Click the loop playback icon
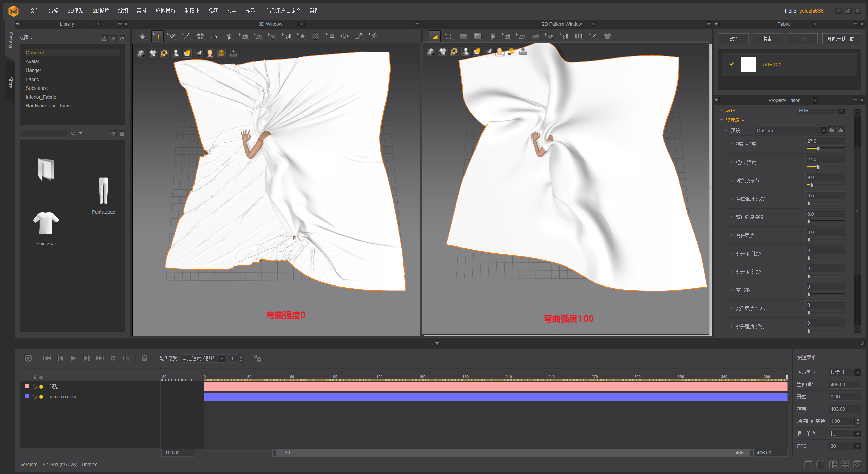Screen dimensions: 868x474 point(113,358)
